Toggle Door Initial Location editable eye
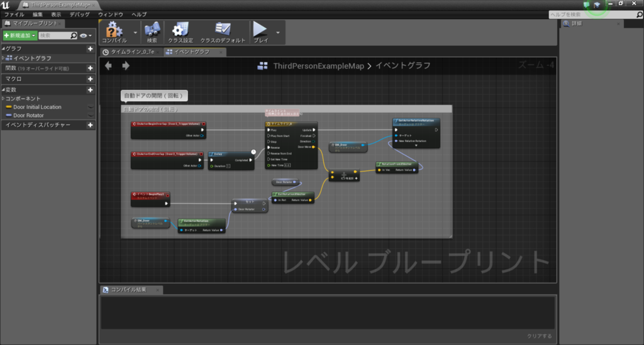The image size is (644, 345). (x=91, y=107)
